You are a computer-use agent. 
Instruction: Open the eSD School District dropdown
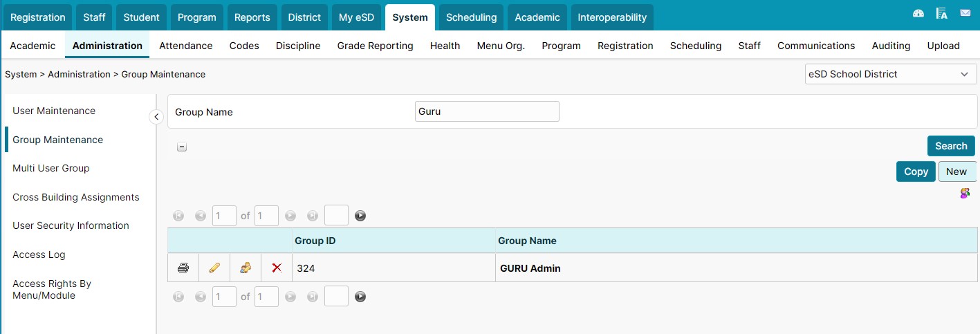click(x=891, y=74)
